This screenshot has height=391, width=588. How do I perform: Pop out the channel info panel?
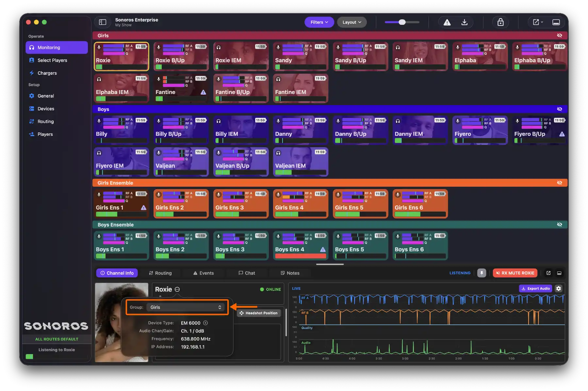tap(548, 273)
